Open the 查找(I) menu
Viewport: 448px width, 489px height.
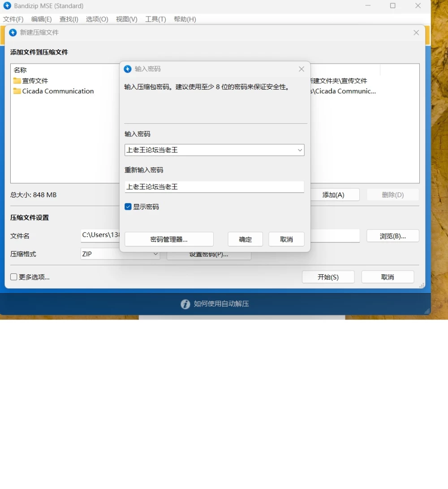click(69, 19)
